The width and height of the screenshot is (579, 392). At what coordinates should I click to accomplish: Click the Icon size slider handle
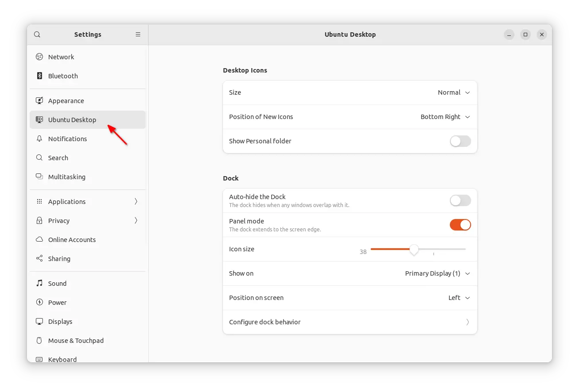coord(414,250)
